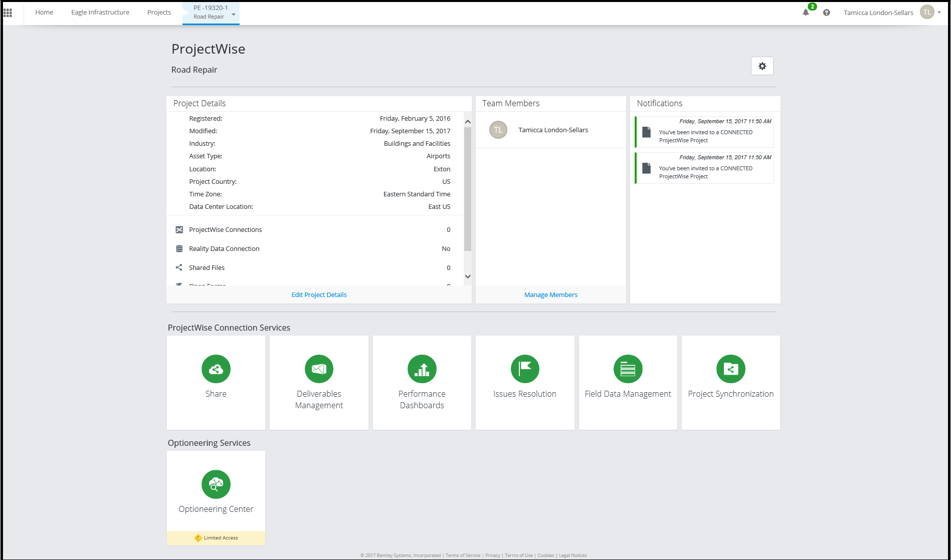Image resolution: width=951 pixels, height=560 pixels.
Task: Select Eagle Infrastructure in navigation bar
Action: point(100,13)
